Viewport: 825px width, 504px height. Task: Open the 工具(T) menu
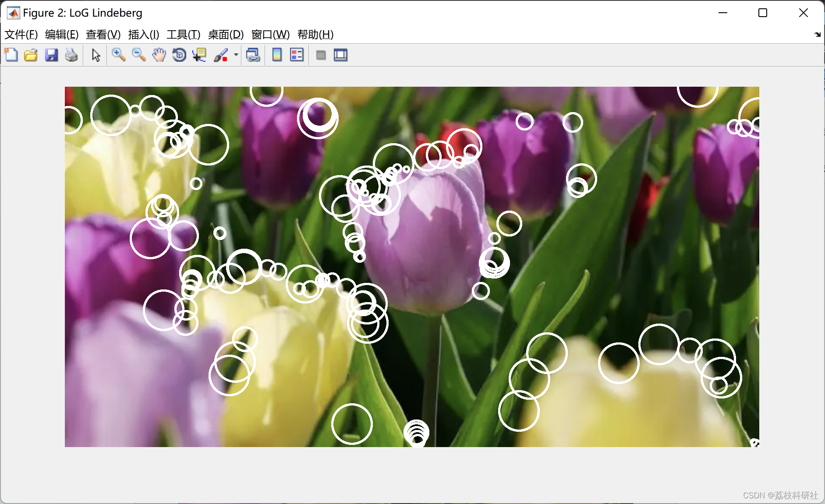pyautogui.click(x=183, y=35)
